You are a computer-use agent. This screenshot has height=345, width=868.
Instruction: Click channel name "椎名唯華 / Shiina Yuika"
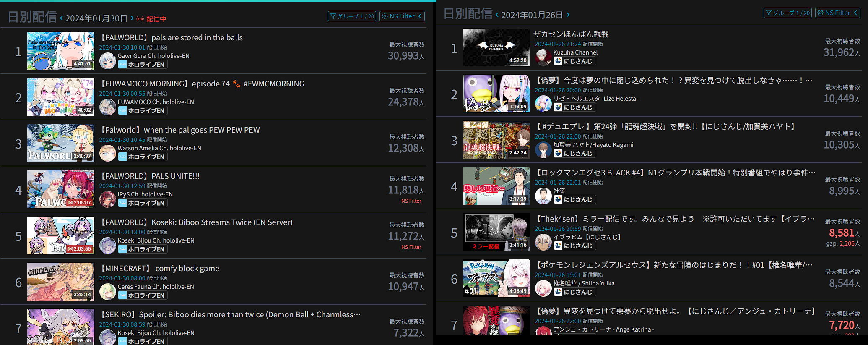click(x=584, y=283)
